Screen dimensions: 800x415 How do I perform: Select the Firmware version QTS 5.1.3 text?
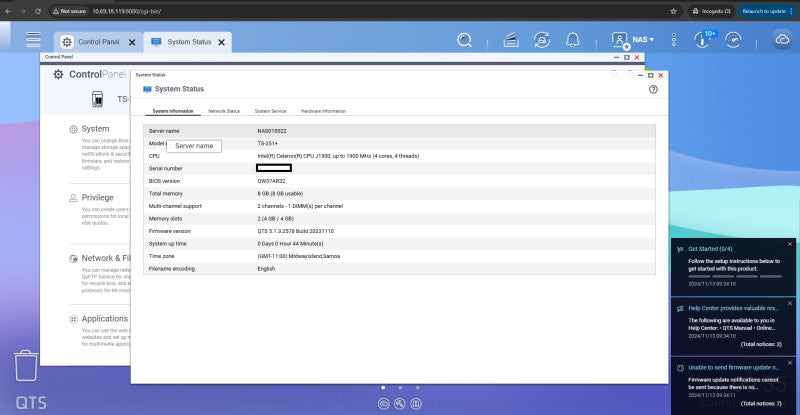tap(295, 231)
